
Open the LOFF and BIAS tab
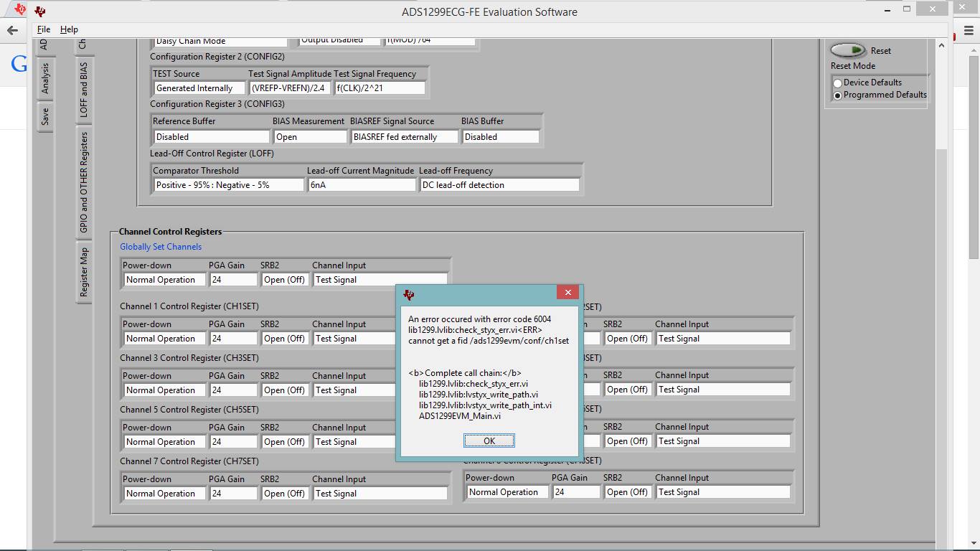(83, 90)
